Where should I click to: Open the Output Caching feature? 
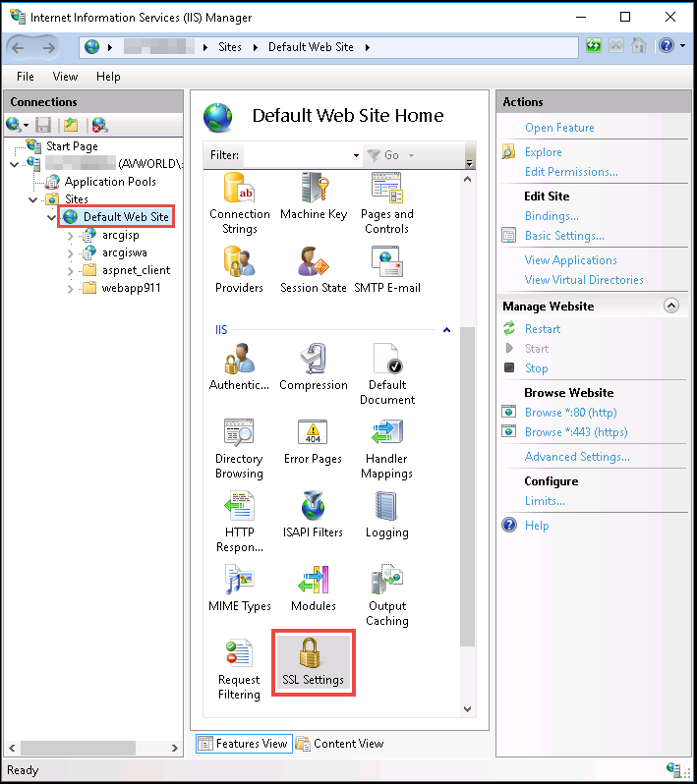[x=387, y=595]
